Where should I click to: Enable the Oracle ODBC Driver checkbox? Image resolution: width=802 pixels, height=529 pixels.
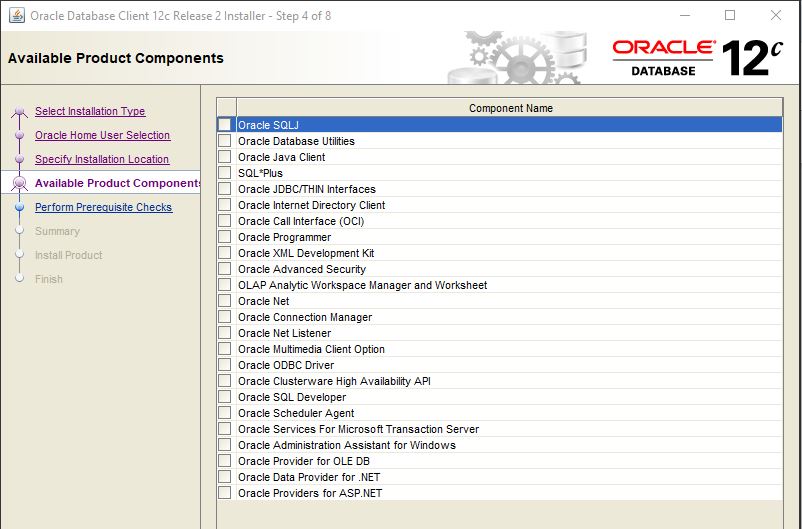pos(225,365)
